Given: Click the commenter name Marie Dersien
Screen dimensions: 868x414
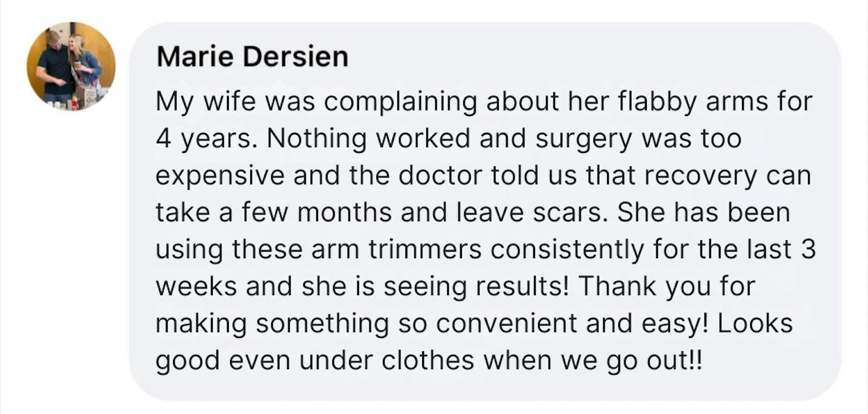Looking at the screenshot, I should (252, 57).
